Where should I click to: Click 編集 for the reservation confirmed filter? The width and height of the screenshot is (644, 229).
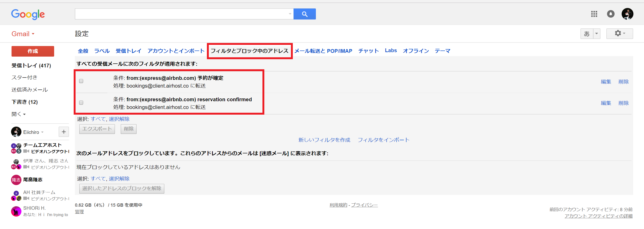point(606,103)
